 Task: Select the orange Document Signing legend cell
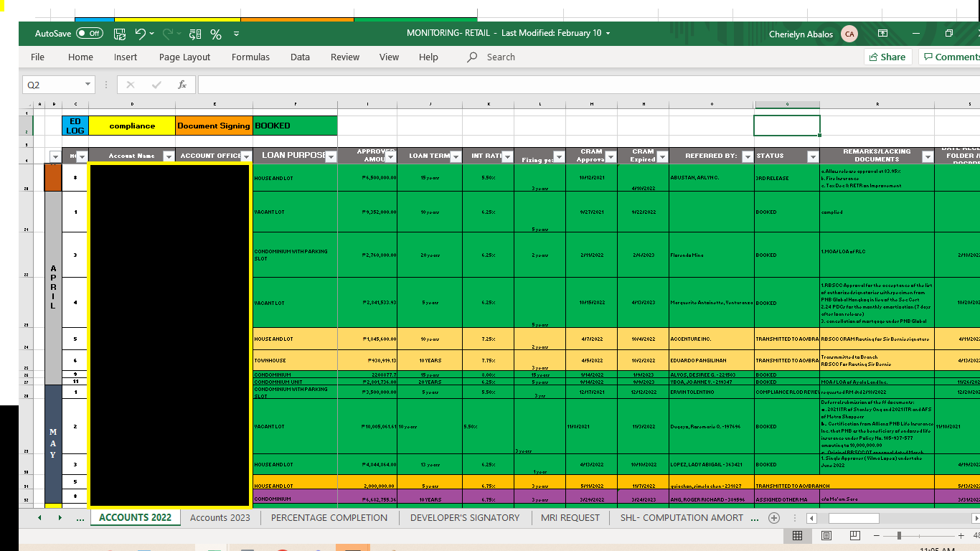[x=214, y=126]
